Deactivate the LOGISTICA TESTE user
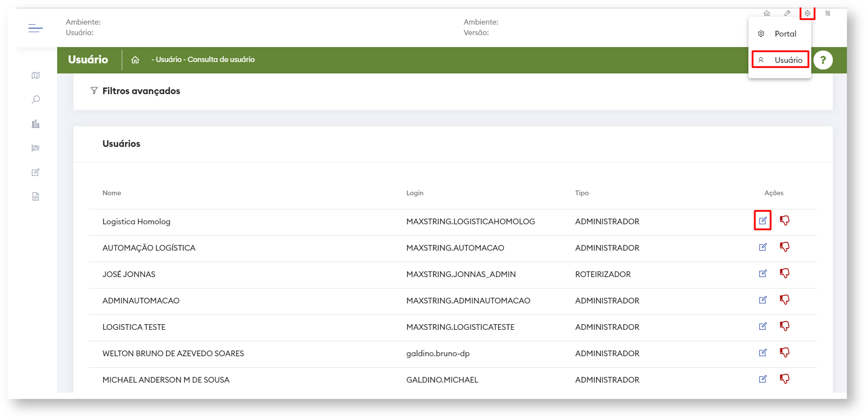Viewport: 868px width, 420px height. pos(784,326)
